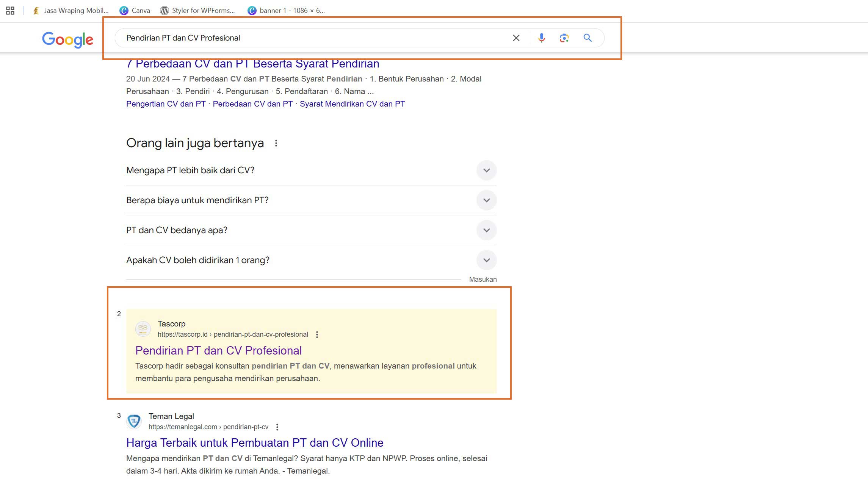Click the temanlegal.com URL breadcrumb
This screenshot has width=868, height=488.
pyautogui.click(x=208, y=427)
